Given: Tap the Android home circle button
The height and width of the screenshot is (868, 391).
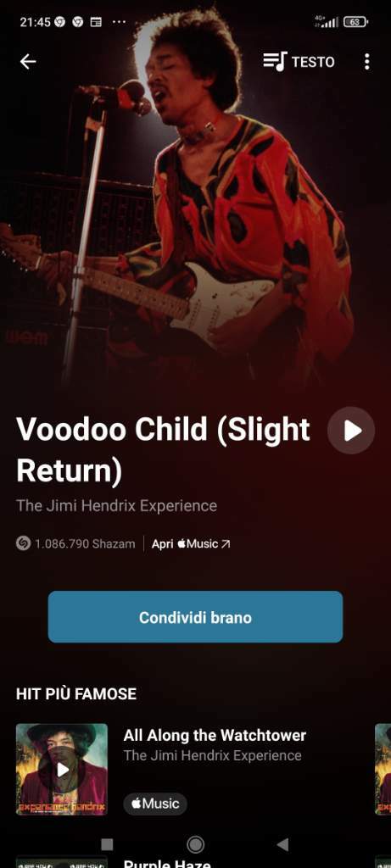Looking at the screenshot, I should coord(195,844).
